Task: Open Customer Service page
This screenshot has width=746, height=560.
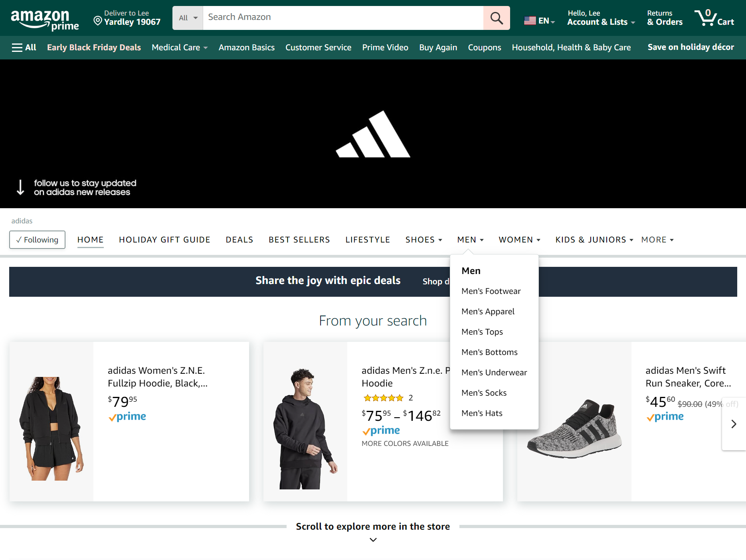Action: coord(318,47)
